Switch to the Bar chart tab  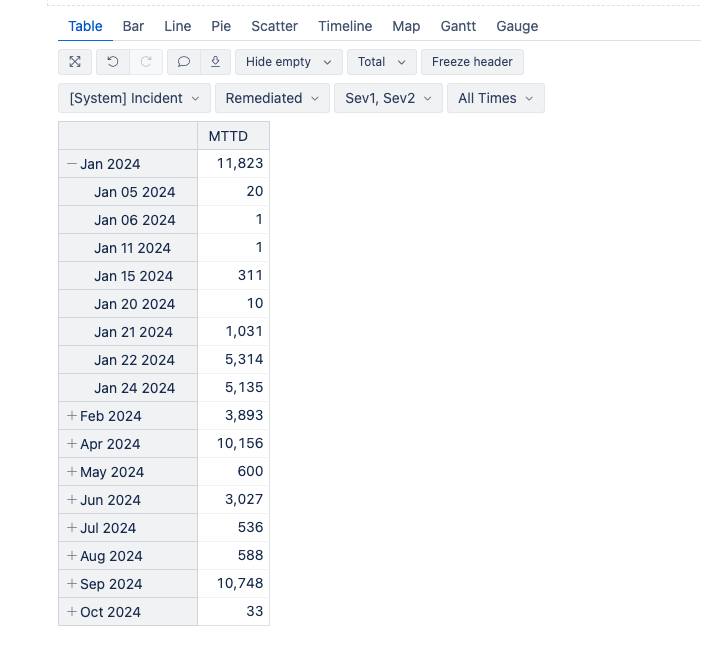pos(133,26)
